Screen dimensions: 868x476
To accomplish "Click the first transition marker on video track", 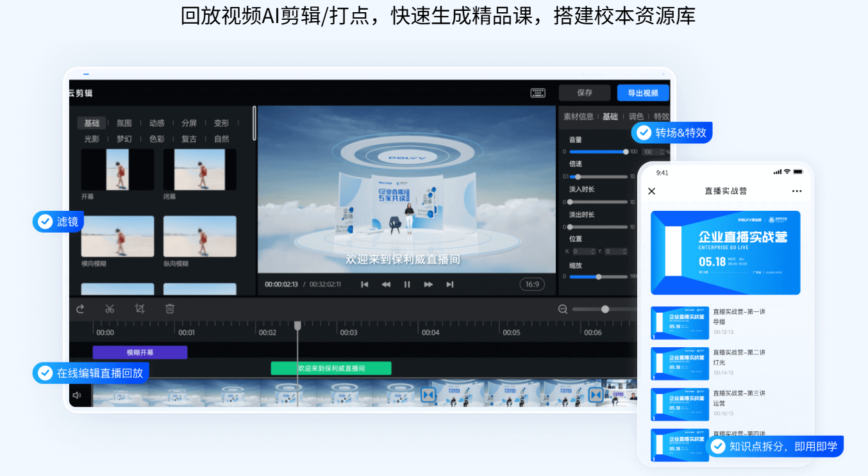I will [428, 395].
